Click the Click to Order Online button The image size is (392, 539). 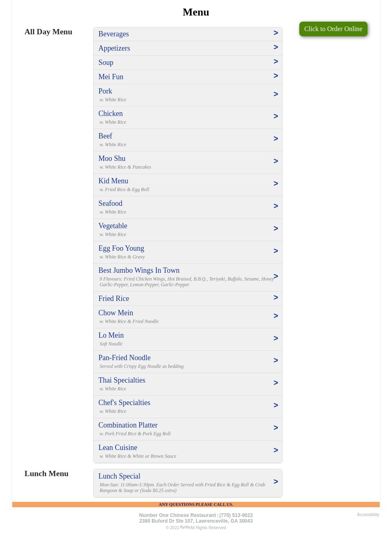point(333,29)
